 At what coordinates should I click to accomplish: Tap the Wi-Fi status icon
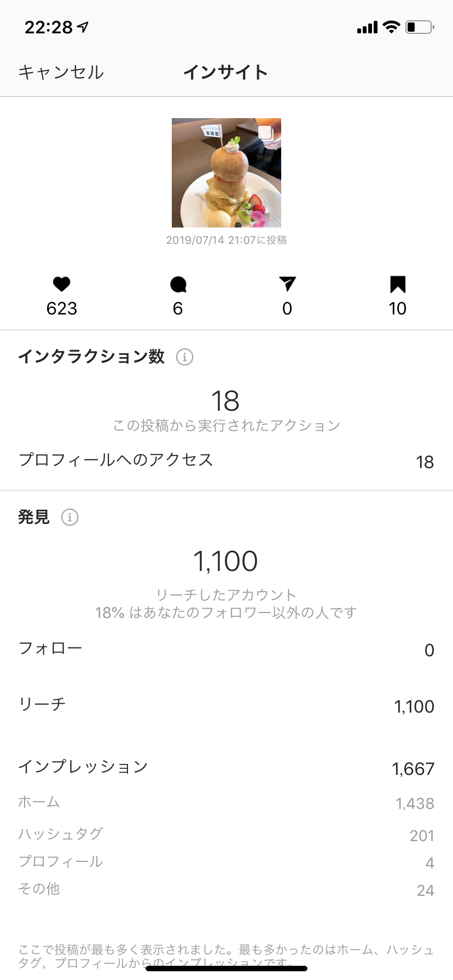click(x=391, y=27)
